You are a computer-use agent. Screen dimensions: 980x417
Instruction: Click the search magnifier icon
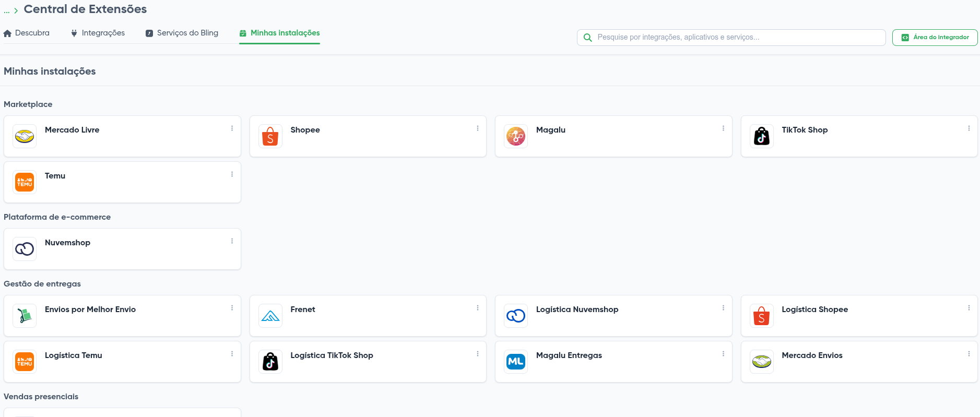point(587,38)
